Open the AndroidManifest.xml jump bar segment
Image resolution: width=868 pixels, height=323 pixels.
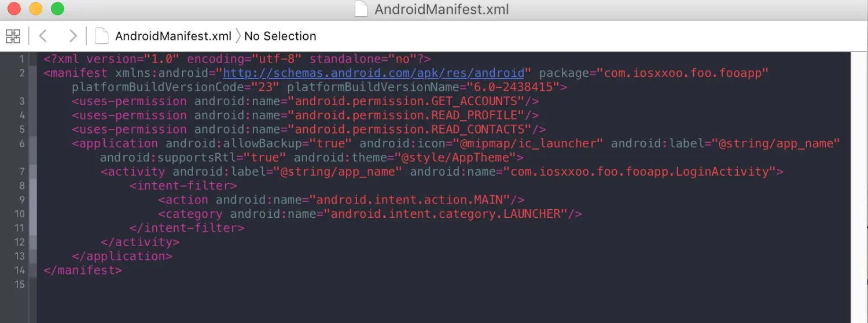click(173, 36)
